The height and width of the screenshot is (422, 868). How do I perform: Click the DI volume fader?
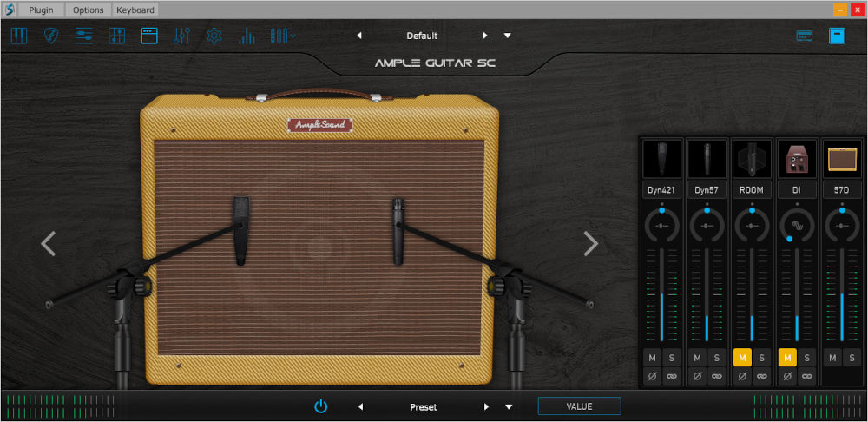(797, 294)
